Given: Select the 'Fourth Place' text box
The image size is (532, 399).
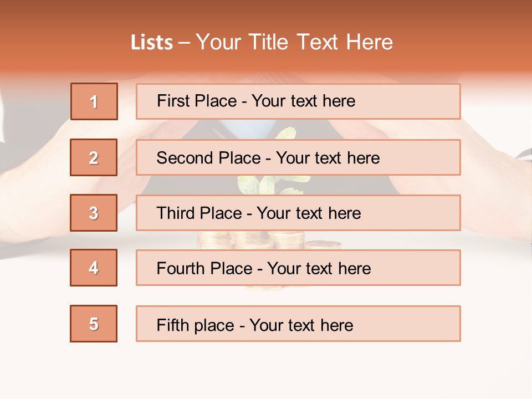Looking at the screenshot, I should point(298,268).
